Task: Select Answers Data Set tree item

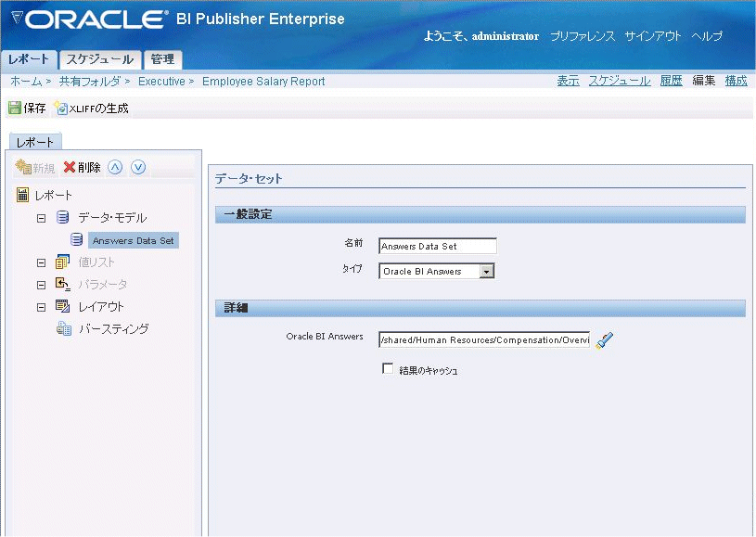Action: pos(133,240)
